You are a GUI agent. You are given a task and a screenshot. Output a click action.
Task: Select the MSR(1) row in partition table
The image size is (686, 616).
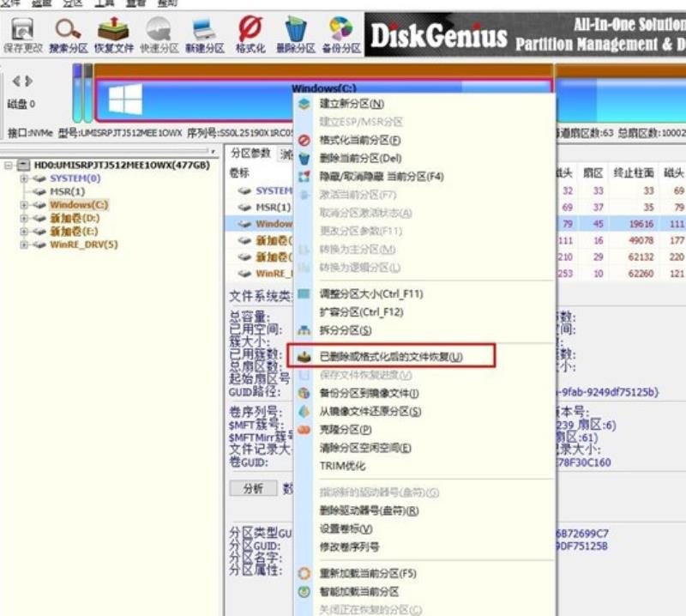(273, 207)
